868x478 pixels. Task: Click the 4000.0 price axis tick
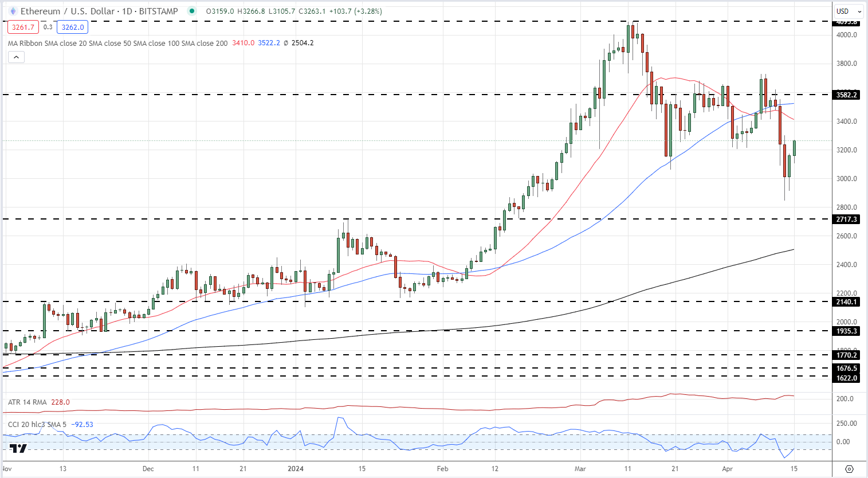[x=847, y=35]
